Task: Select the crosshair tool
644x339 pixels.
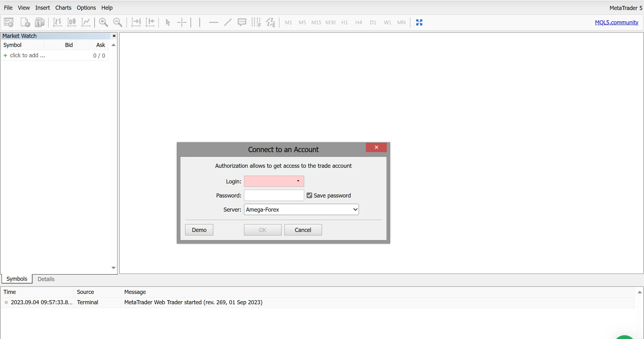Action: pyautogui.click(x=182, y=22)
